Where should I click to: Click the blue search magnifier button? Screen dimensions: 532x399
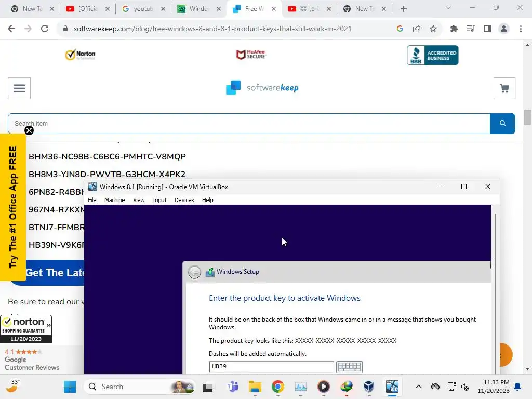pos(503,124)
